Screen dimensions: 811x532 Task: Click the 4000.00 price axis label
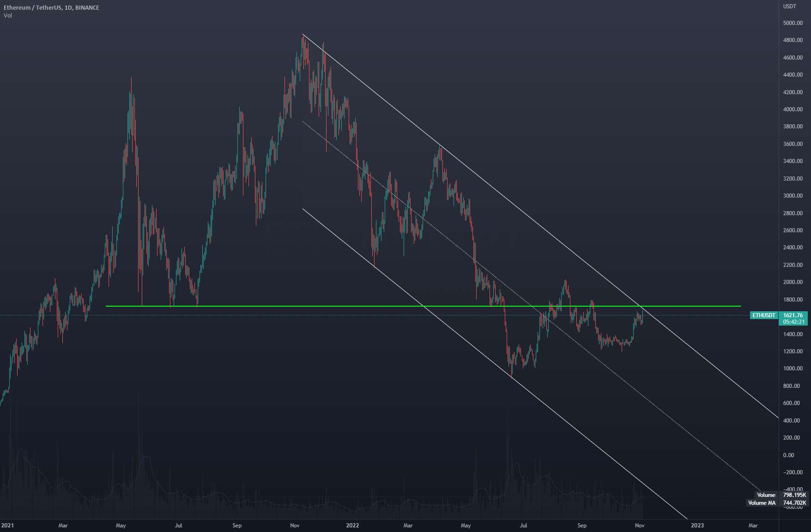(x=793, y=109)
